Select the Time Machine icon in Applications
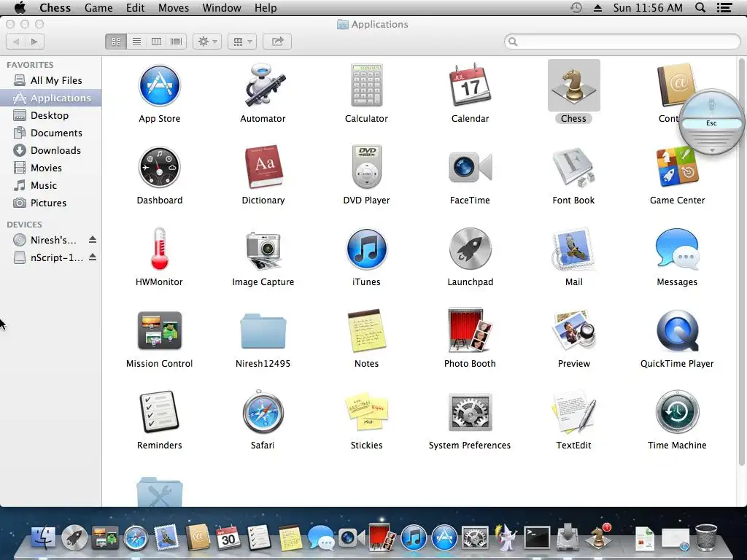The image size is (747, 560). (677, 413)
